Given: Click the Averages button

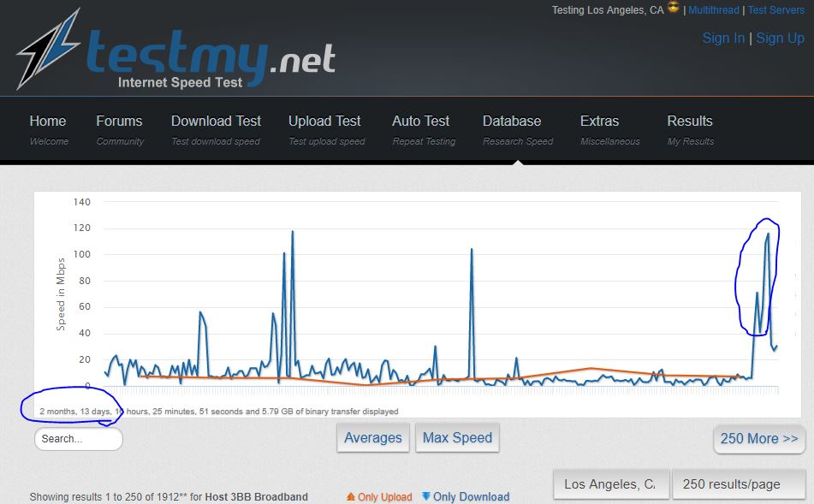Looking at the screenshot, I should [373, 437].
